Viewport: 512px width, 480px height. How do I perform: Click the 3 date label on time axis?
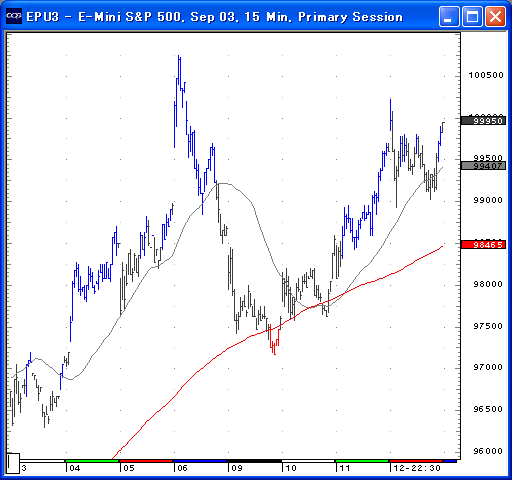pyautogui.click(x=24, y=468)
